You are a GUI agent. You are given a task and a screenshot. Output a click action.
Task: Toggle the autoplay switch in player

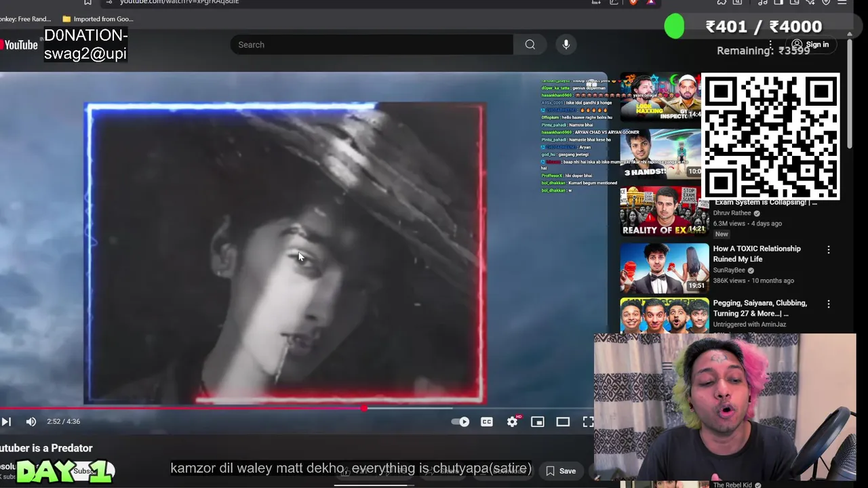pyautogui.click(x=460, y=422)
